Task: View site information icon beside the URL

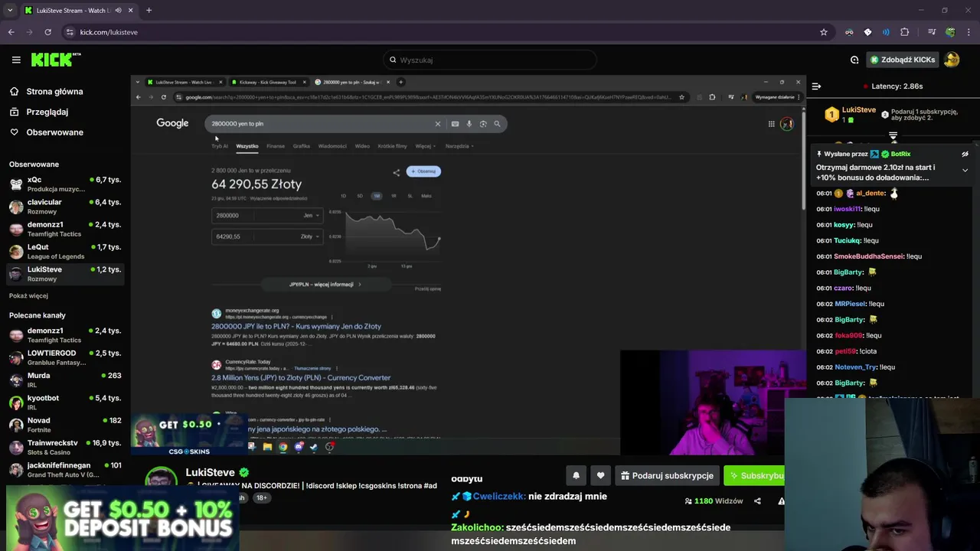Action: pyautogui.click(x=70, y=32)
